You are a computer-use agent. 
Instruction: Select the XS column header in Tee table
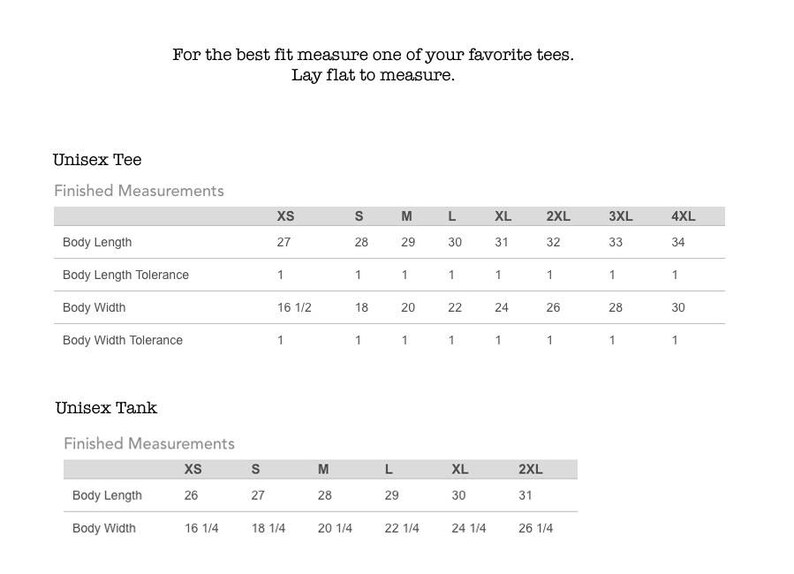286,216
